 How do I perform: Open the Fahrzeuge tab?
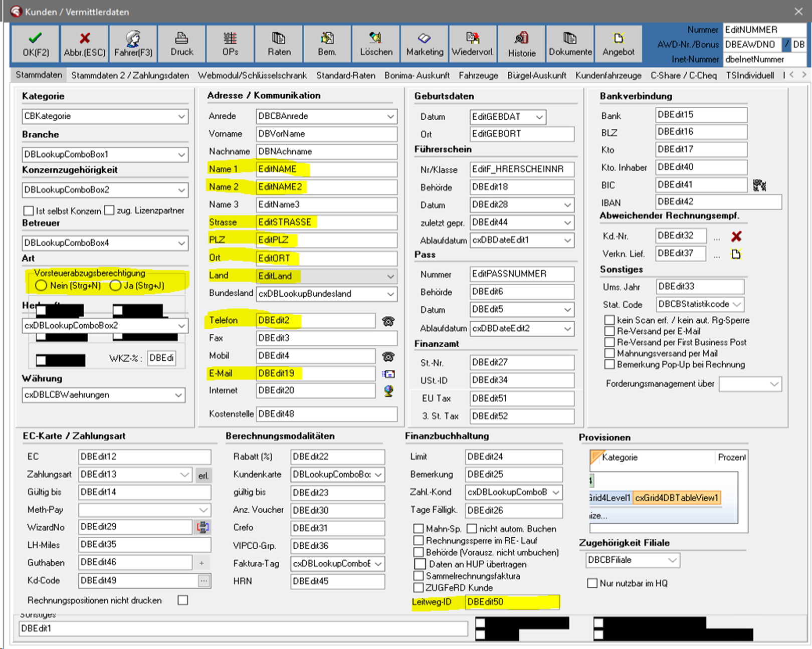click(x=478, y=76)
